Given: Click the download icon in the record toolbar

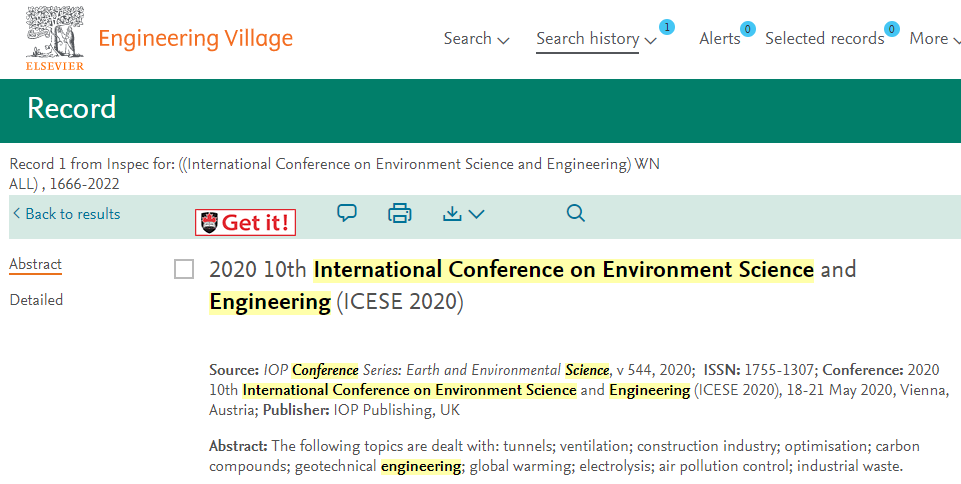Looking at the screenshot, I should point(452,213).
